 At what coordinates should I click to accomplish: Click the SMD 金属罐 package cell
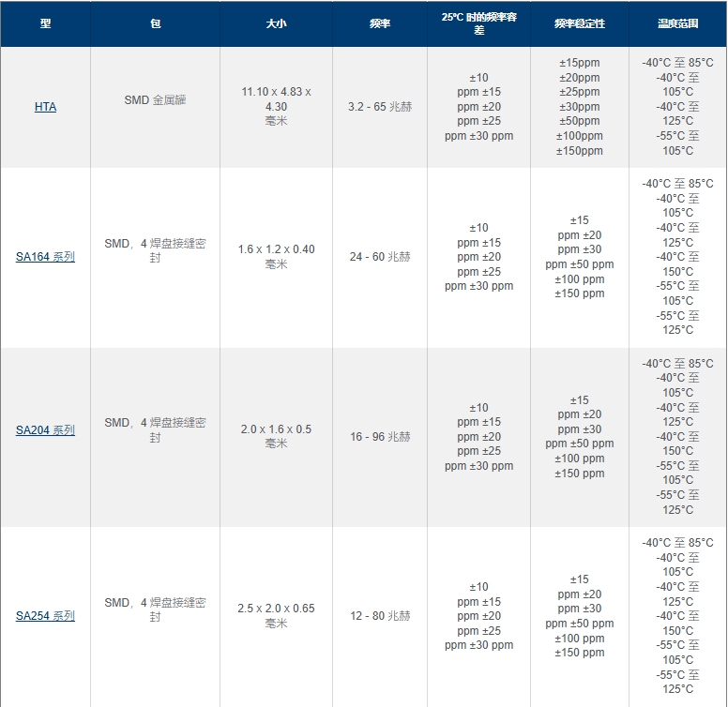click(x=155, y=99)
